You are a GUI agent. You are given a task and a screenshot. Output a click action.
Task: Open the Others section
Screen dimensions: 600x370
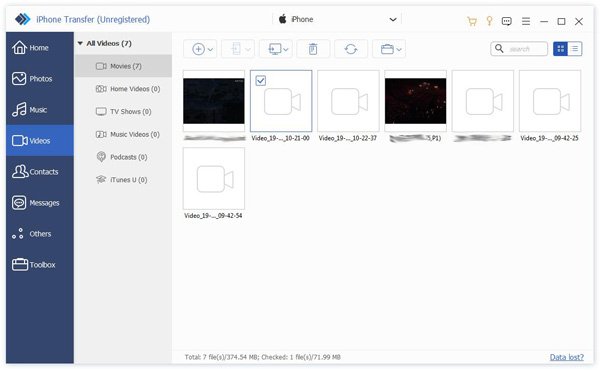39,233
